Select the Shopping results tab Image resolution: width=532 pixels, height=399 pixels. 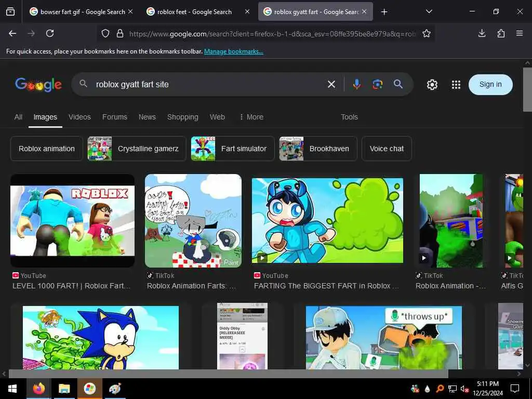[182, 117]
